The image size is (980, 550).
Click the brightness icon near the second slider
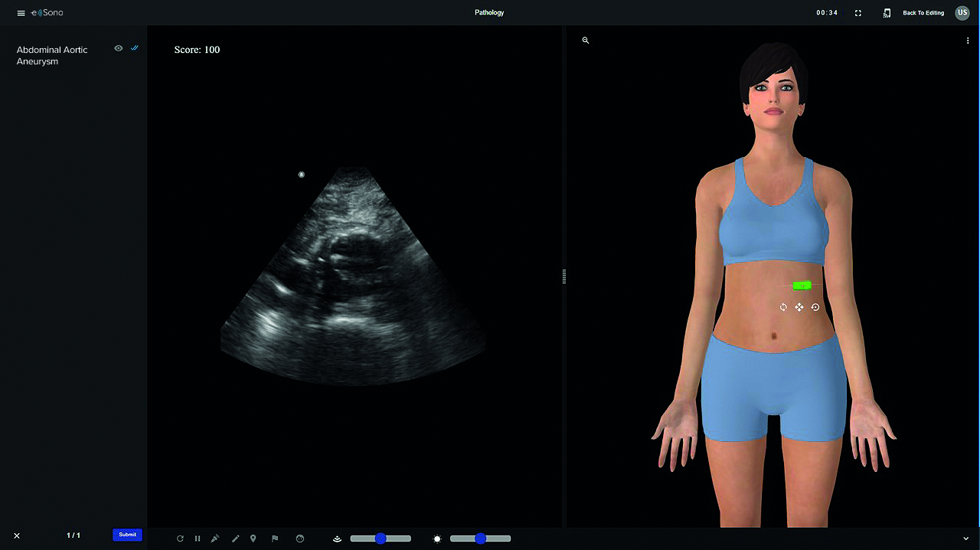pos(436,539)
